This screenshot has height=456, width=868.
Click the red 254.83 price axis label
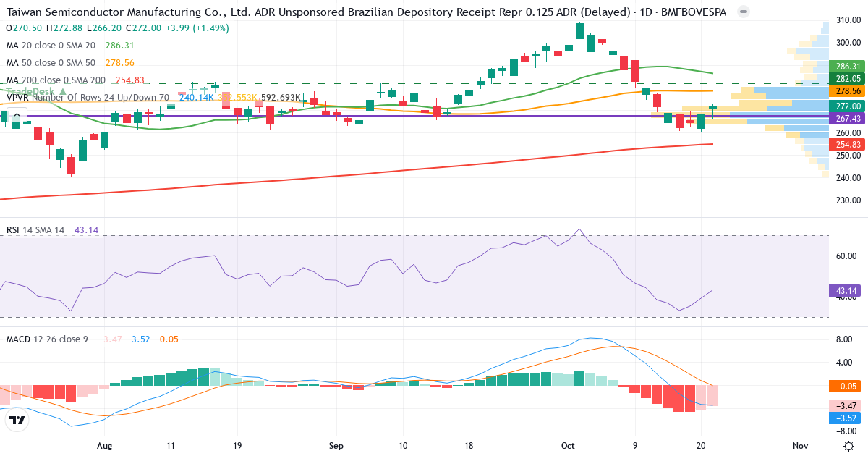click(x=847, y=145)
